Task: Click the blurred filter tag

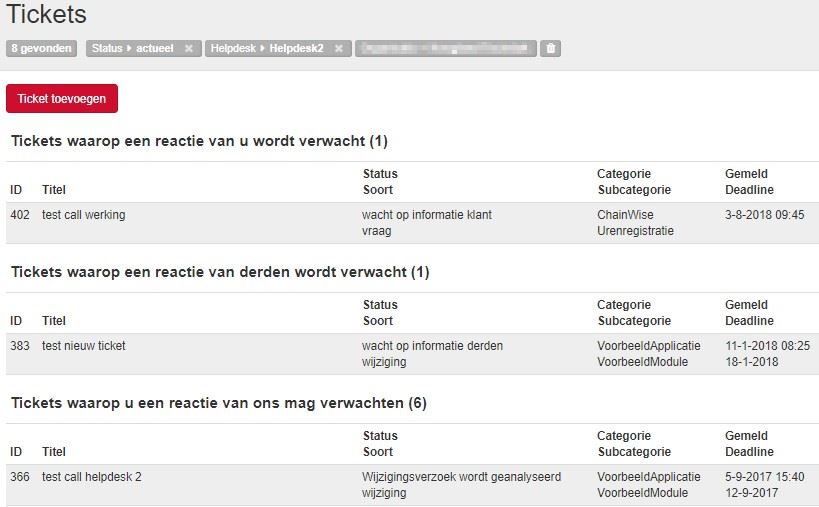Action: click(445, 48)
